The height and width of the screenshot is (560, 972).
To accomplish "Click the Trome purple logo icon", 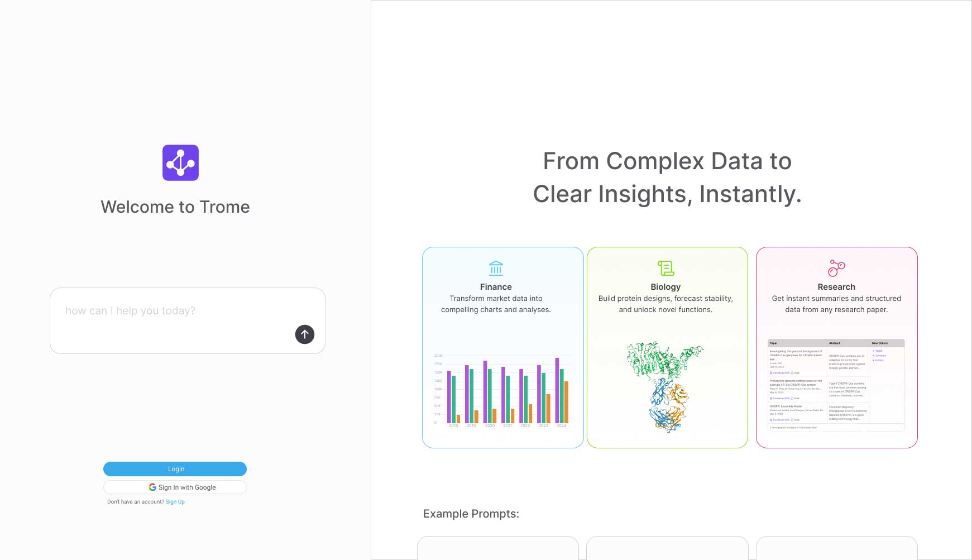I will [x=180, y=162].
